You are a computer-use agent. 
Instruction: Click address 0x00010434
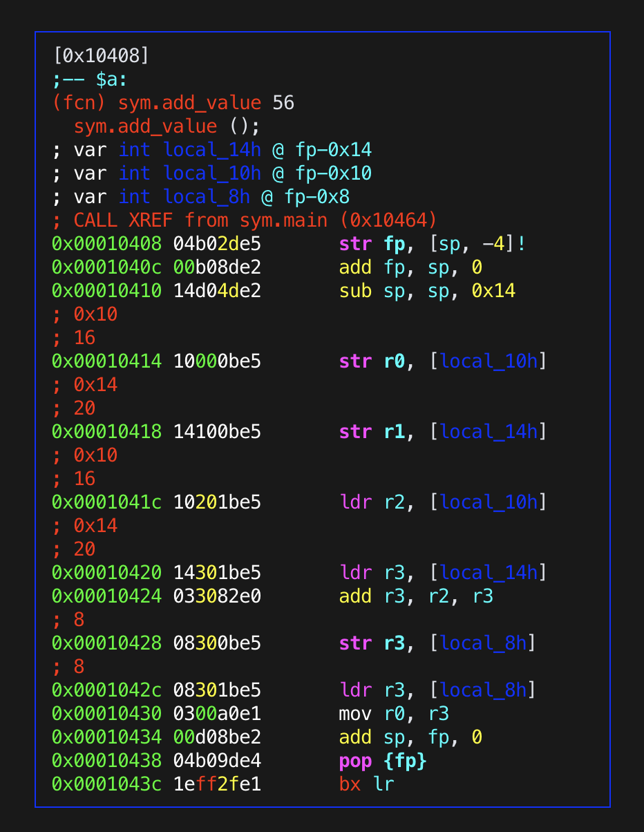[107, 737]
